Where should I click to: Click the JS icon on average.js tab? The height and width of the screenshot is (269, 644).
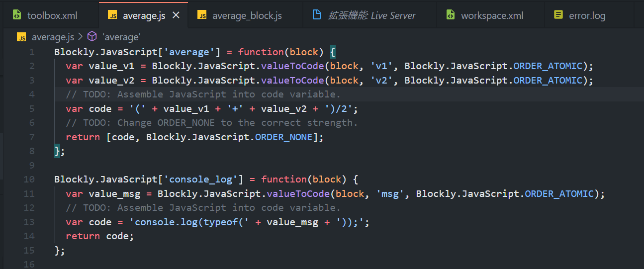[112, 15]
